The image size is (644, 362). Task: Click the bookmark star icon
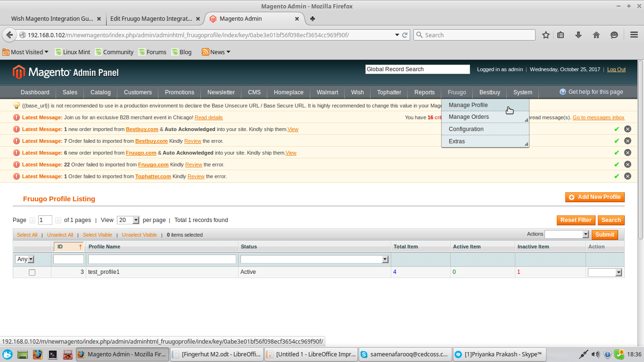coord(546,35)
